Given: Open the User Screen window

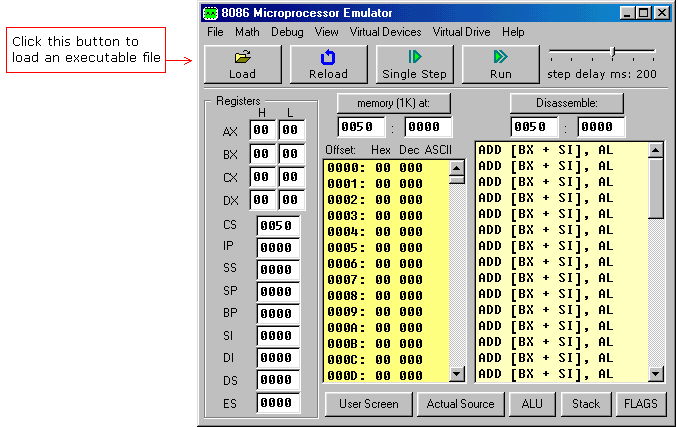Looking at the screenshot, I should (368, 404).
